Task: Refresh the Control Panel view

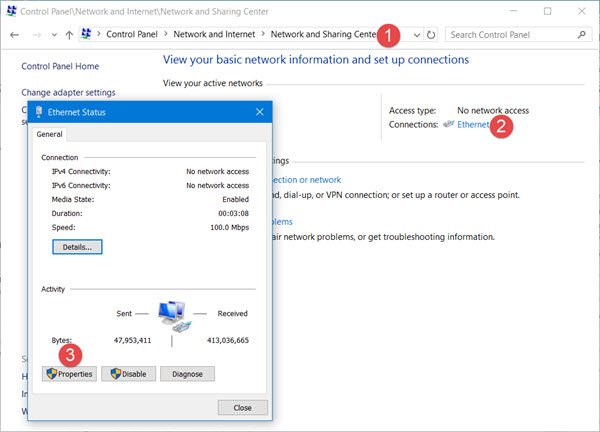Action: pos(431,34)
